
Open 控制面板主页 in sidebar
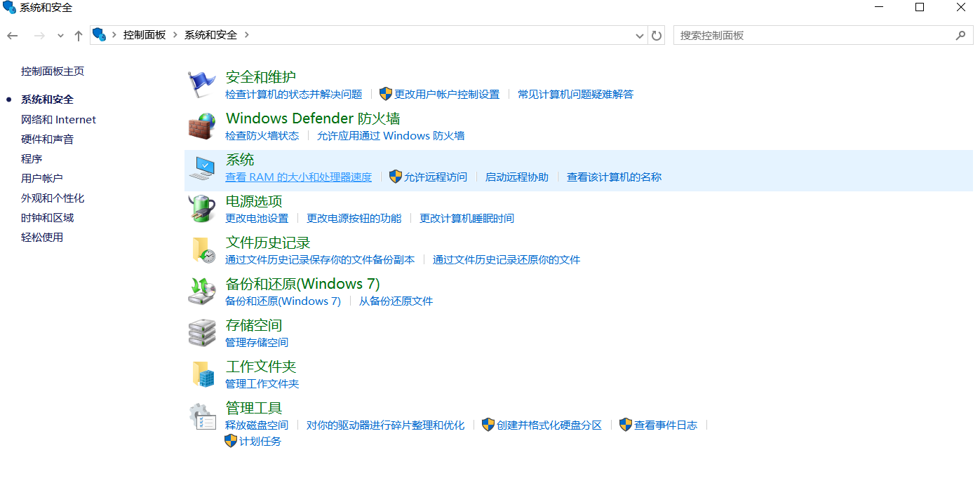point(53,71)
